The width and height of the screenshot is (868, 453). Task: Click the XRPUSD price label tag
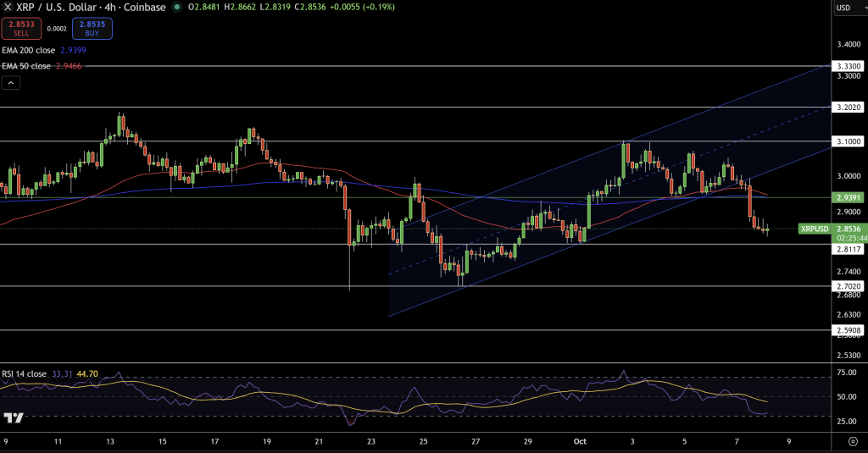tap(815, 229)
